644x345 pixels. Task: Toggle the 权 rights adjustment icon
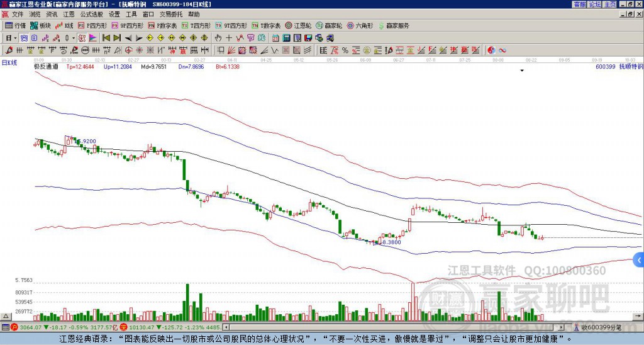pyautogui.click(x=81, y=38)
